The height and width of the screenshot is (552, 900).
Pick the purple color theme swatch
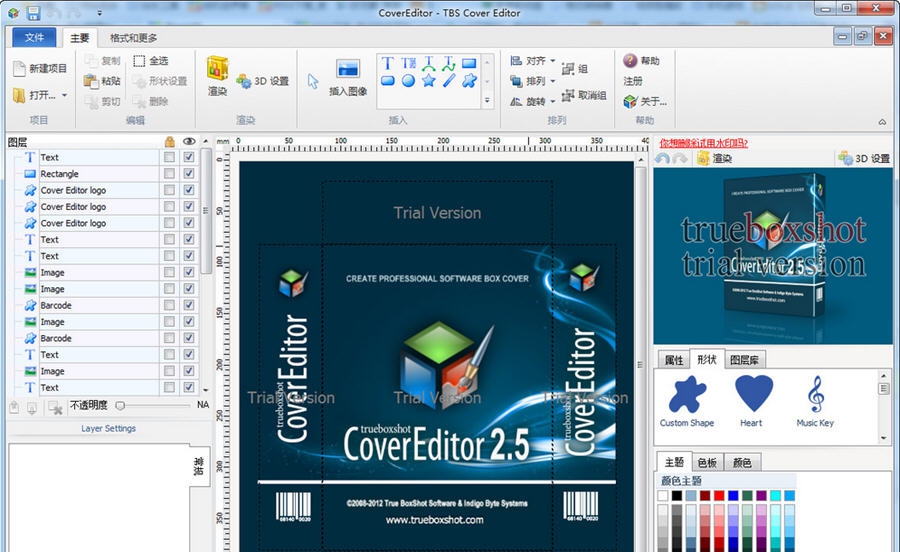(761, 495)
